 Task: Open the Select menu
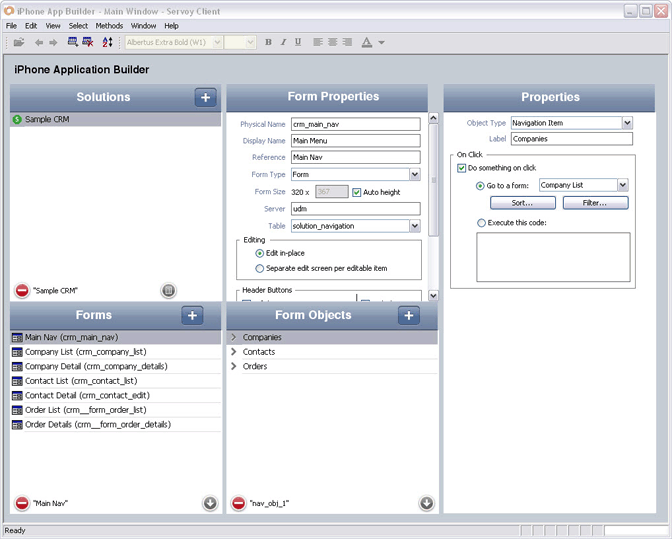(x=78, y=25)
